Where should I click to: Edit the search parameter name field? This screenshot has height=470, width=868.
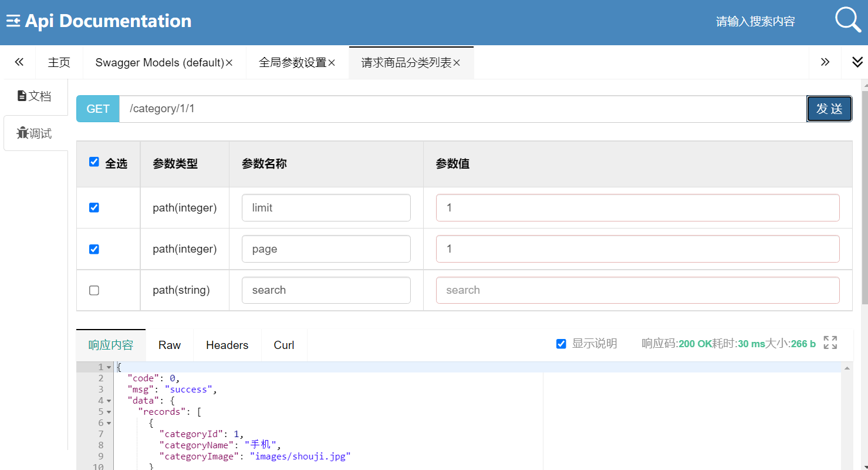pyautogui.click(x=326, y=290)
